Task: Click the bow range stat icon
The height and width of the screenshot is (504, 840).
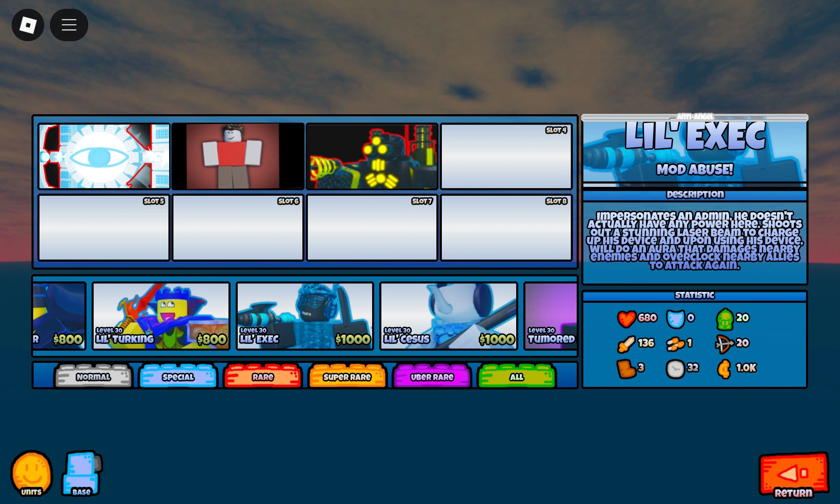Action: tap(724, 344)
